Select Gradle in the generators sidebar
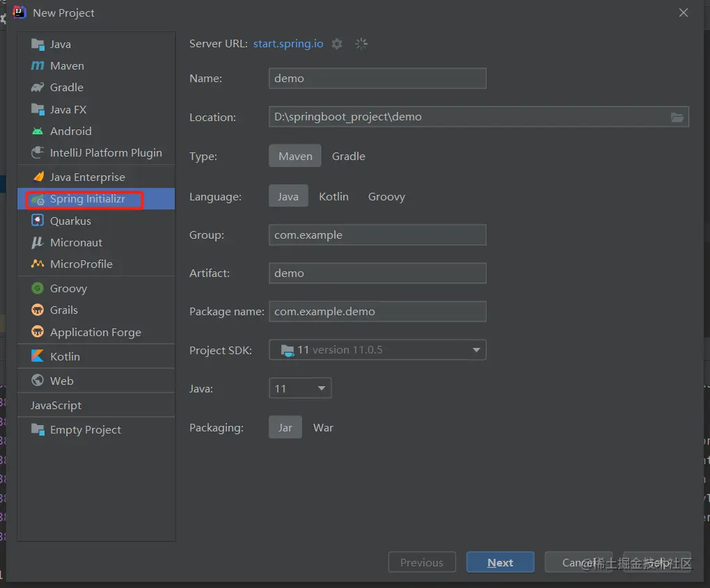The height and width of the screenshot is (588, 710). pos(96,88)
